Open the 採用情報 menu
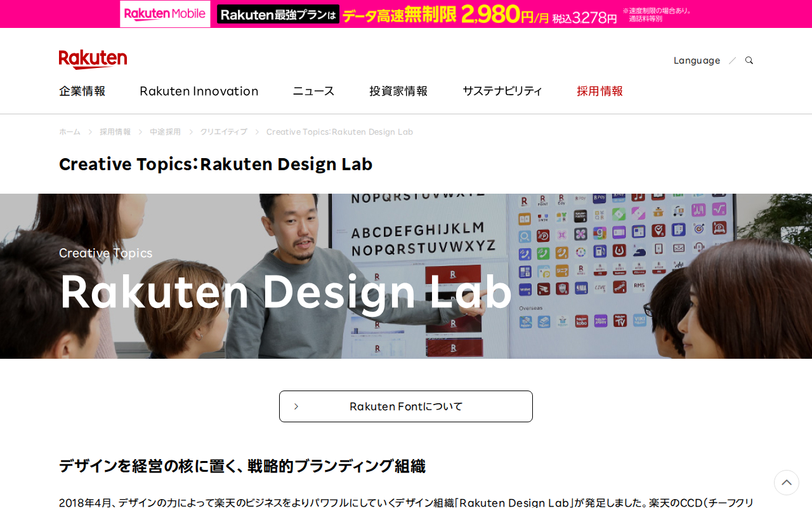Viewport: 812px width, 508px height. tap(600, 91)
